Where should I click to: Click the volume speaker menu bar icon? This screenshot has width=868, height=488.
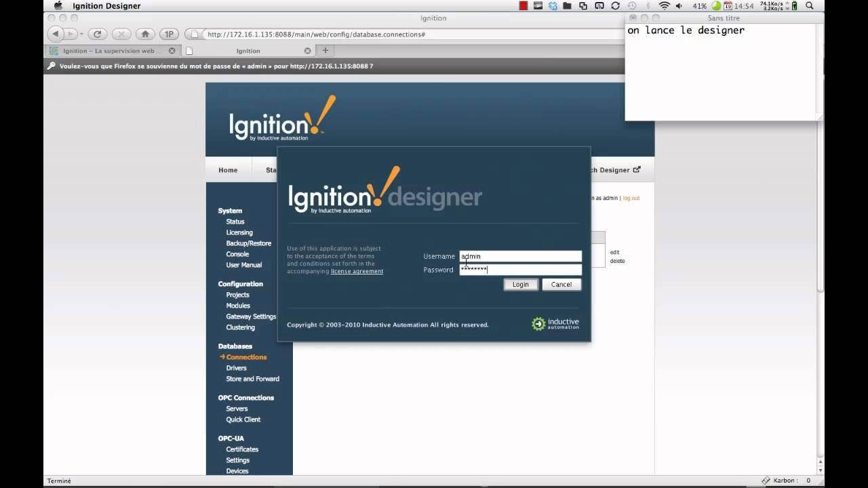point(679,5)
